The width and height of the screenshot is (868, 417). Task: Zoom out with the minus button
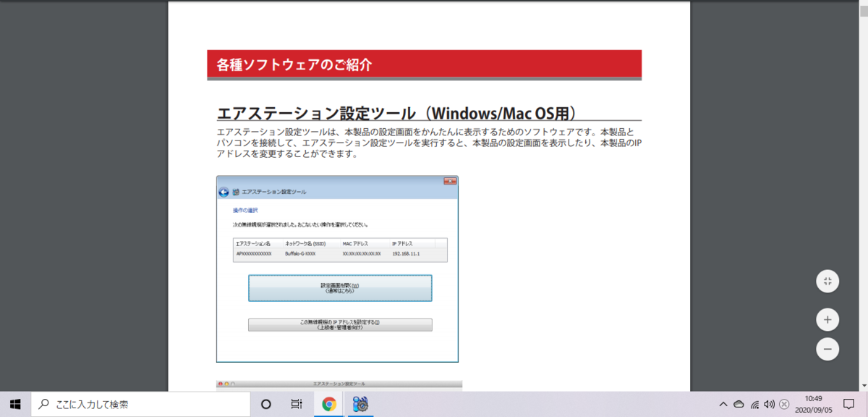pyautogui.click(x=827, y=349)
